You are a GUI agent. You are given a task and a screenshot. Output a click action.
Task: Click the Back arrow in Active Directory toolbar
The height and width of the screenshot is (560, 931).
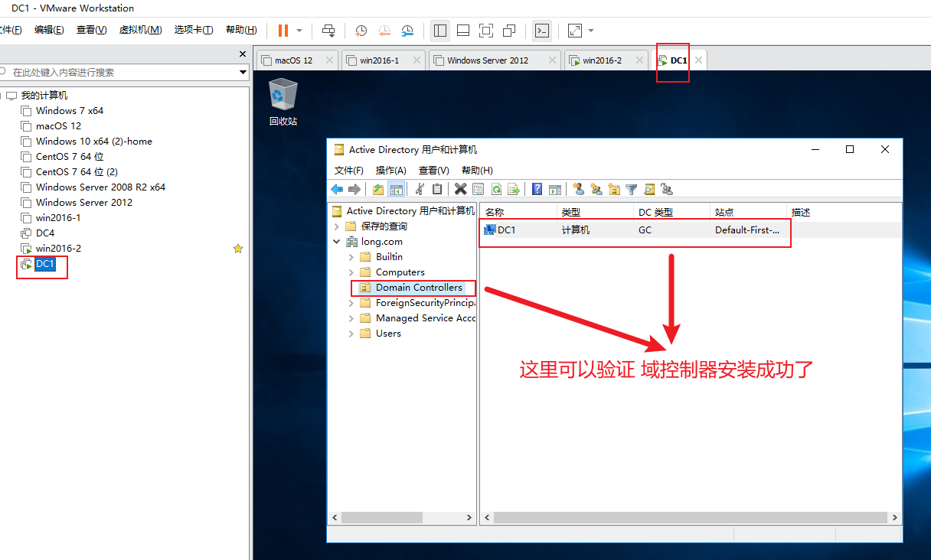[337, 189]
